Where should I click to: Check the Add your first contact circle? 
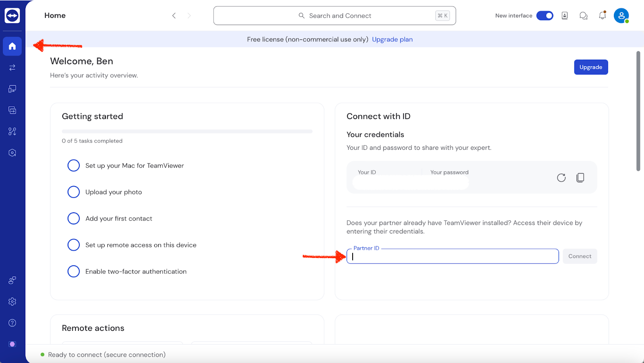74,218
